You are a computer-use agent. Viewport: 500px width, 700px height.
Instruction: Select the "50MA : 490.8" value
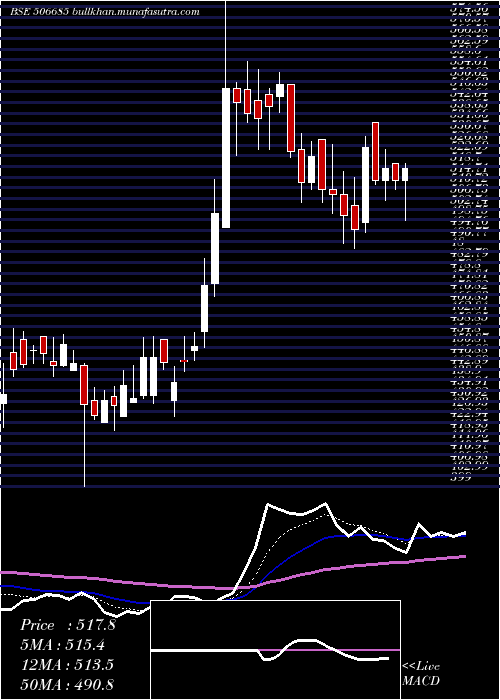pos(68,685)
